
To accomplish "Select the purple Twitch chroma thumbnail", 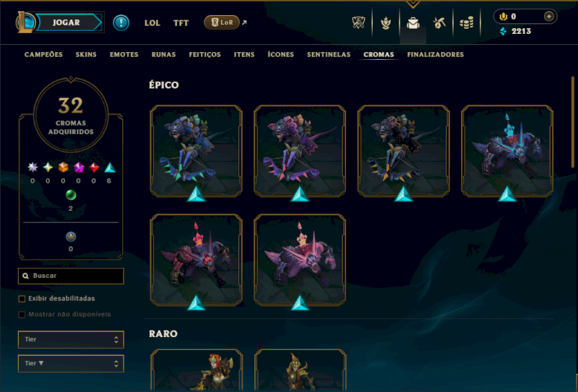I will (300, 151).
